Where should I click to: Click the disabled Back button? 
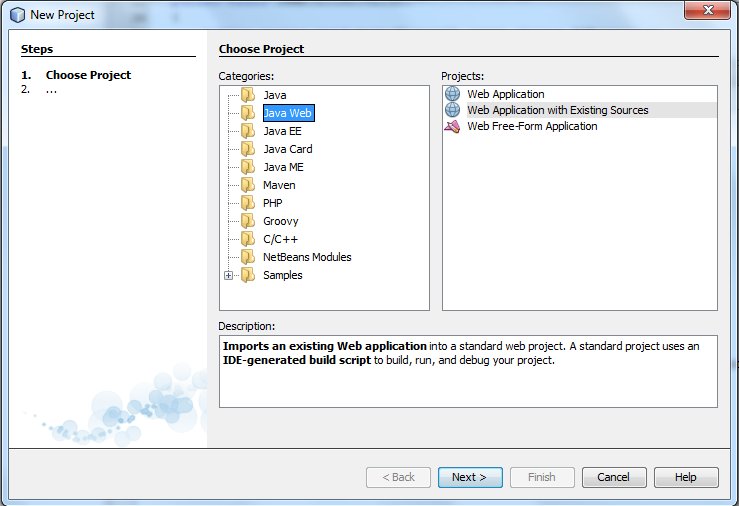point(398,477)
